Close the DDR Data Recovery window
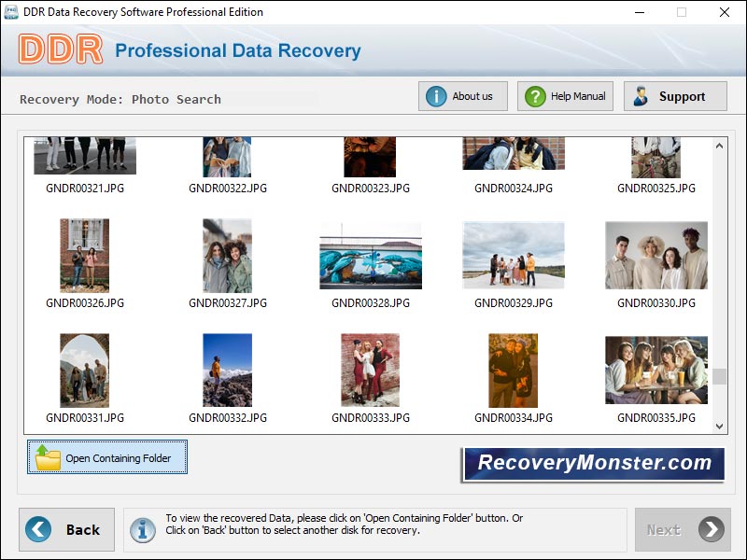 (725, 12)
